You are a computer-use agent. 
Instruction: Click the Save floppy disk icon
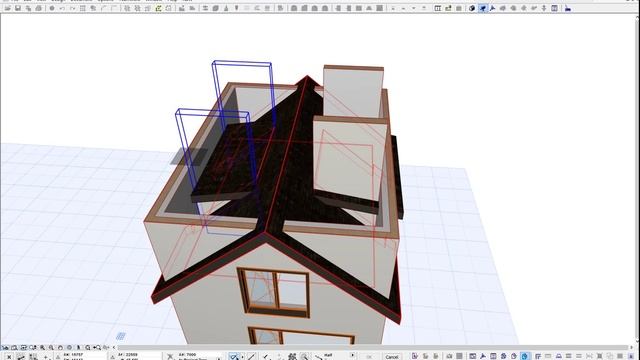pos(18,8)
